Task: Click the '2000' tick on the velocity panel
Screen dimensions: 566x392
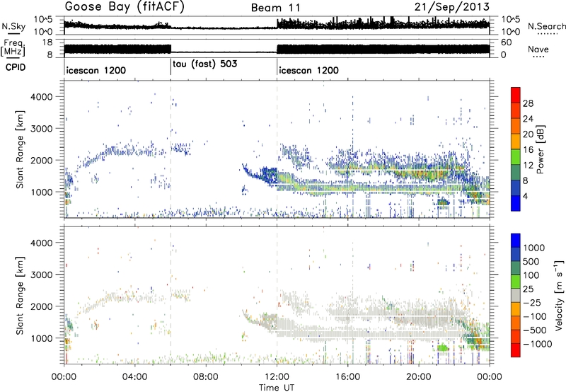Action: (x=42, y=306)
